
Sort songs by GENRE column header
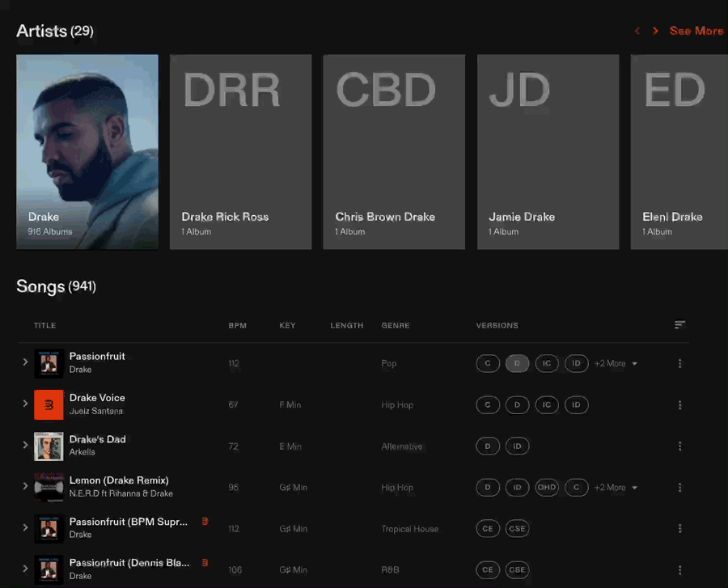click(396, 325)
